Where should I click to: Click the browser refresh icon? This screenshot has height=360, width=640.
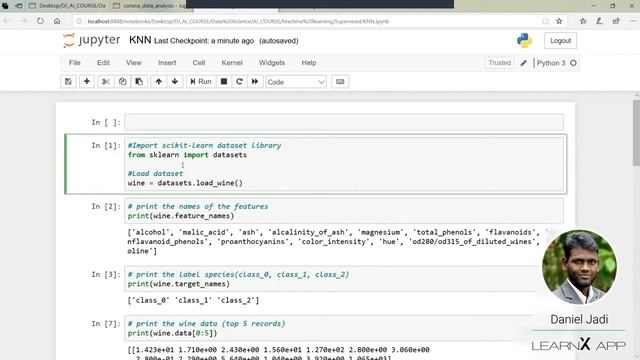(40, 21)
